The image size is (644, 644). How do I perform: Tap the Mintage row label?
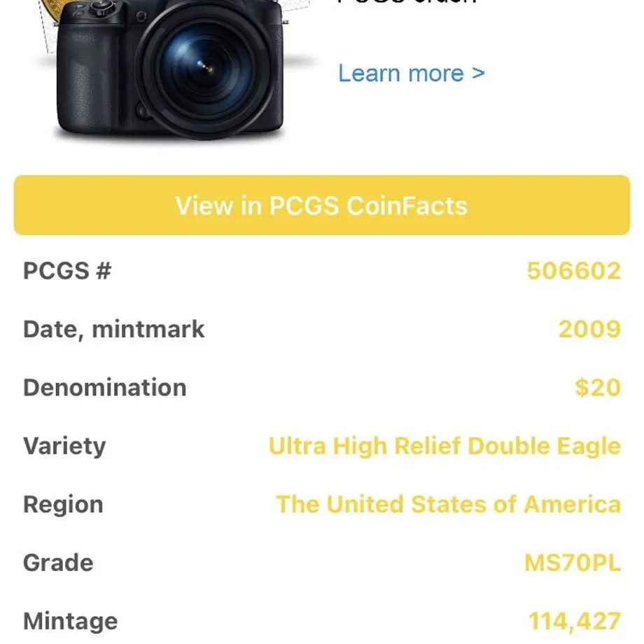click(70, 622)
